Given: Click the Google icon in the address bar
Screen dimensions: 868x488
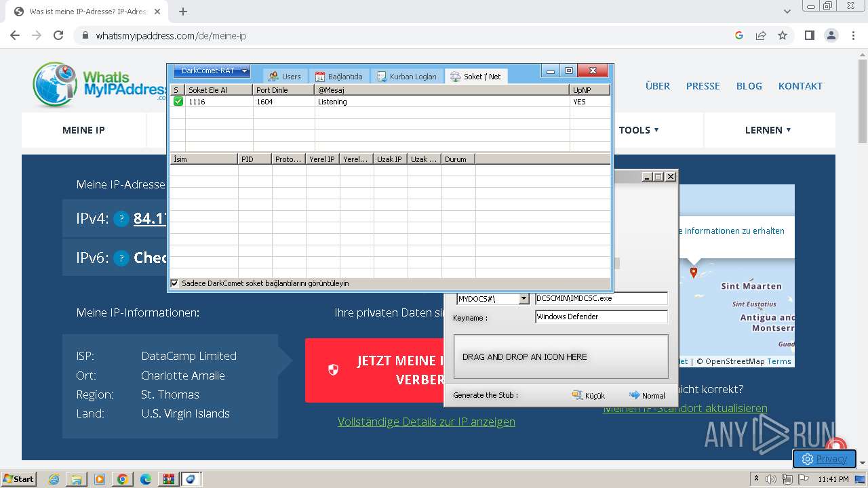Looking at the screenshot, I should tap(739, 35).
